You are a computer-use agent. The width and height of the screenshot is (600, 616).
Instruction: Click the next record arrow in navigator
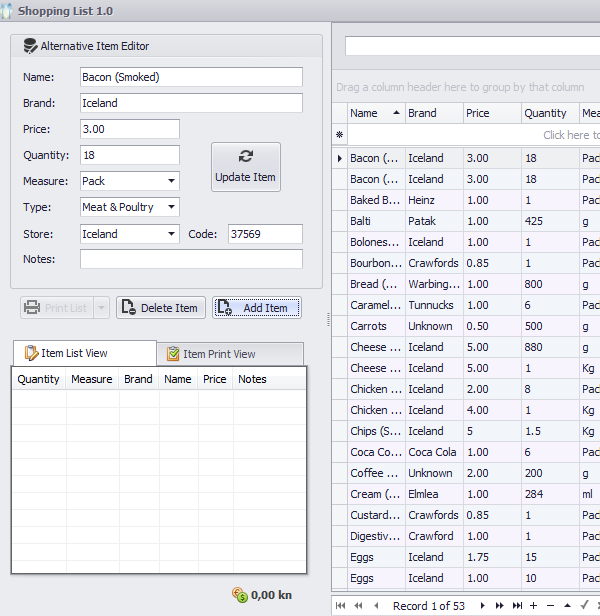tap(483, 605)
